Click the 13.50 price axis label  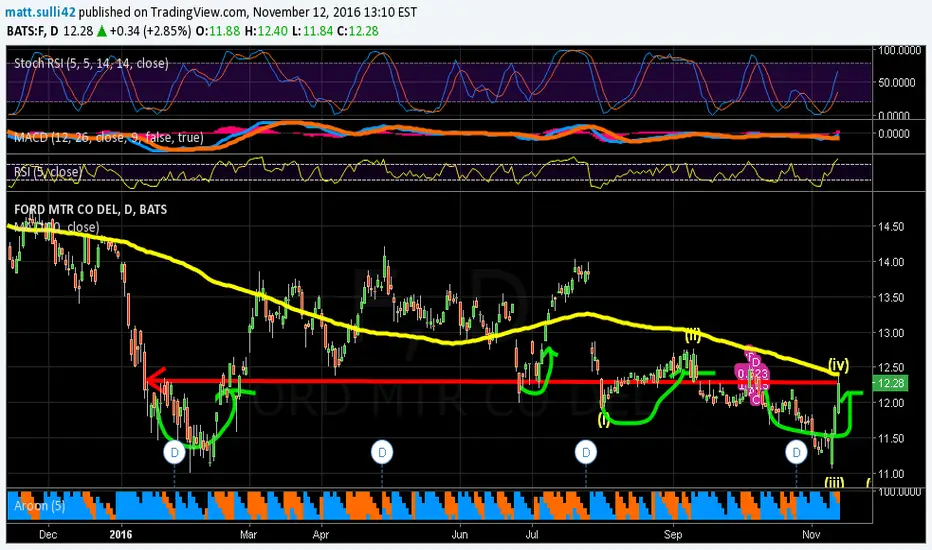891,297
